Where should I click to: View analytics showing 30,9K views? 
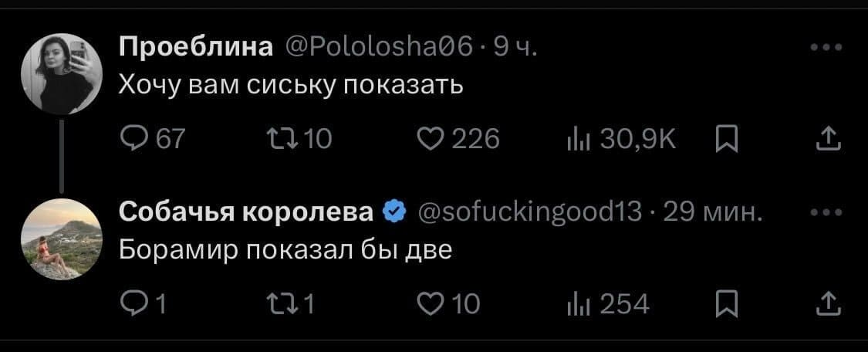(x=575, y=139)
